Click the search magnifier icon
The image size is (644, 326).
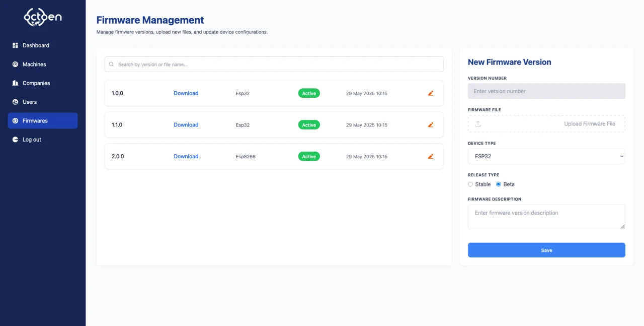(x=111, y=64)
